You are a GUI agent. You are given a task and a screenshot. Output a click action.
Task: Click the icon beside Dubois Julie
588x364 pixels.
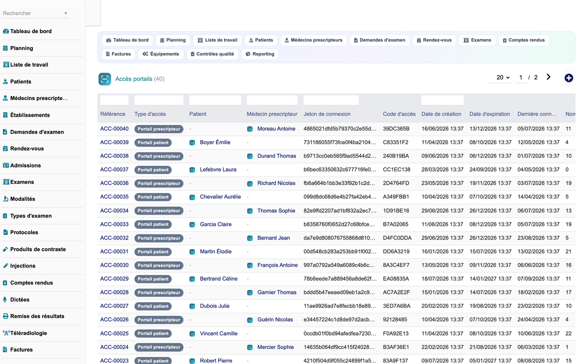click(x=193, y=306)
